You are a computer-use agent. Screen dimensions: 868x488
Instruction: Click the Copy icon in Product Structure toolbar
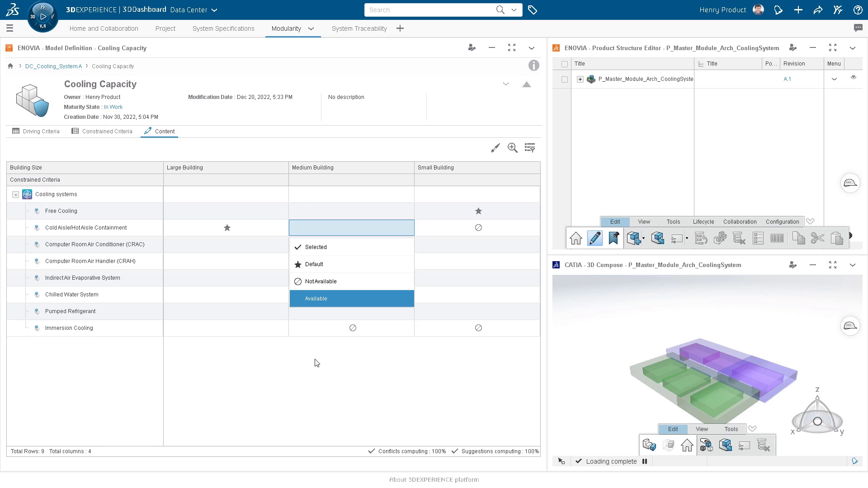coord(798,238)
